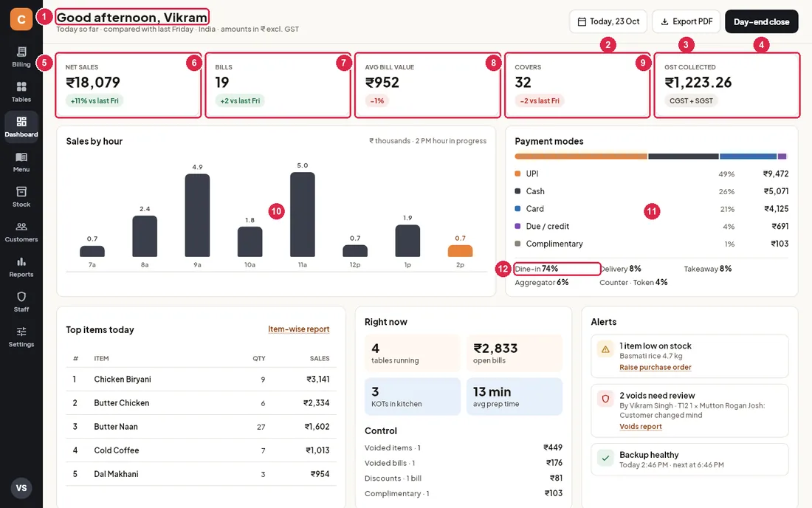The height and width of the screenshot is (508, 812).
Task: Click the Covers 32 card
Action: tap(577, 85)
